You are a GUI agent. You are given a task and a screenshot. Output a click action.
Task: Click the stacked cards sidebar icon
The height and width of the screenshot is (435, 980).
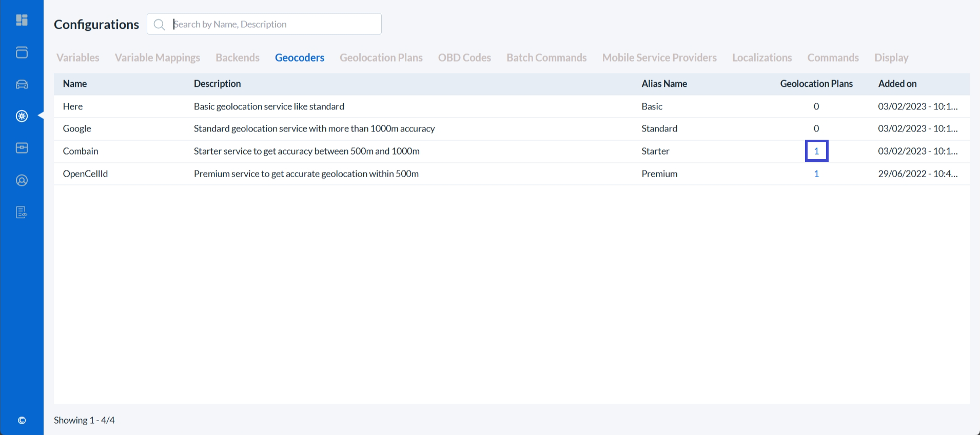22,52
